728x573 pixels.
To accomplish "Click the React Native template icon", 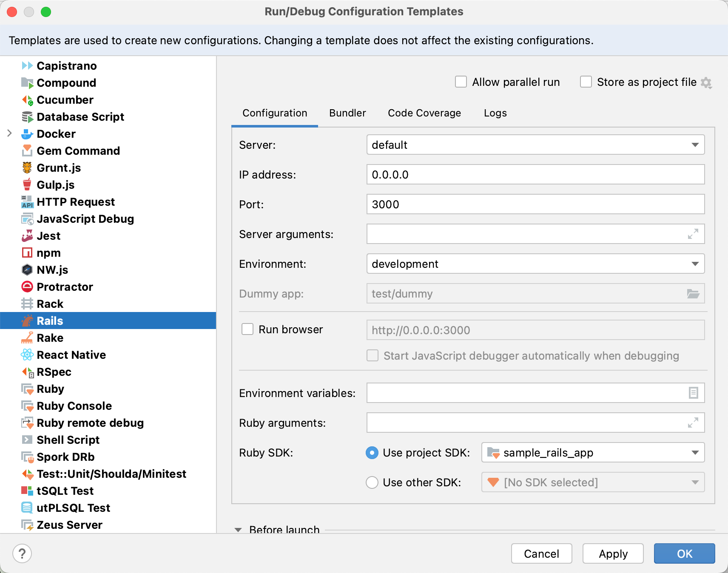I will (27, 355).
